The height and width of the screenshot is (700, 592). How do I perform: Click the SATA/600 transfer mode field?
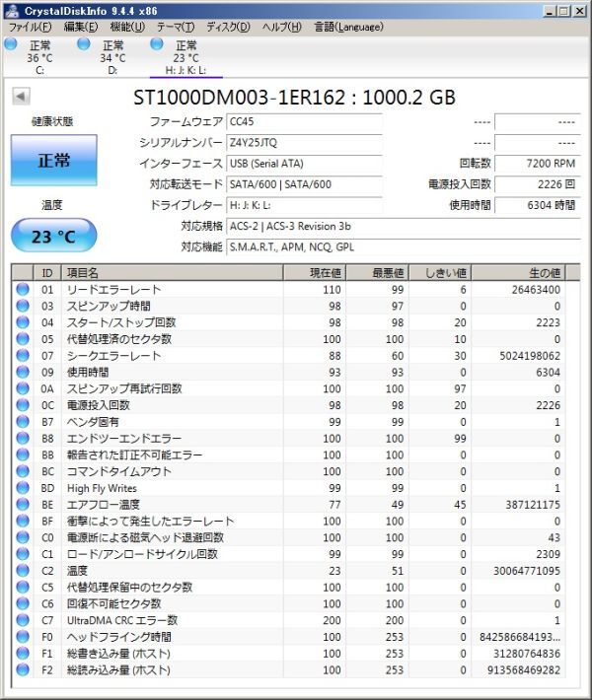[304, 184]
